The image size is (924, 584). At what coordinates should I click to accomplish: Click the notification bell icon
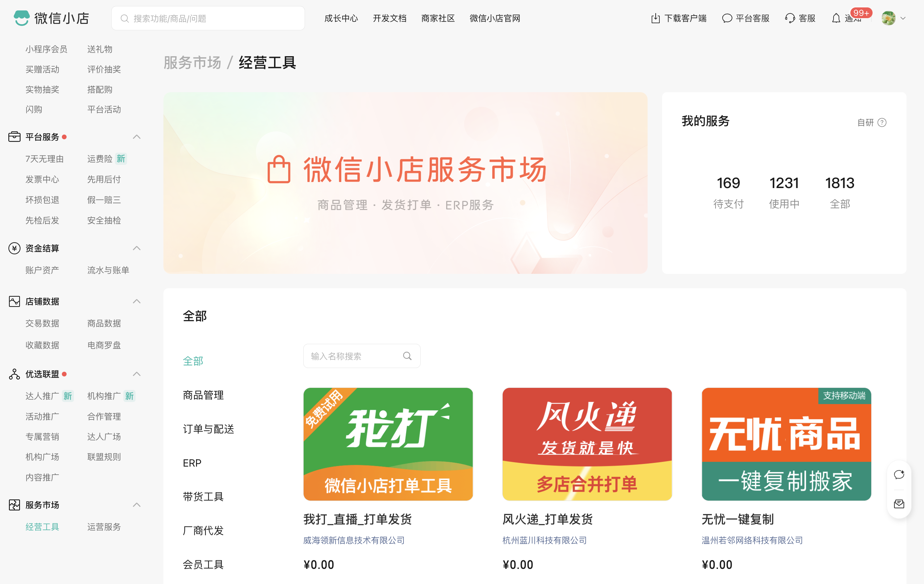(x=836, y=18)
